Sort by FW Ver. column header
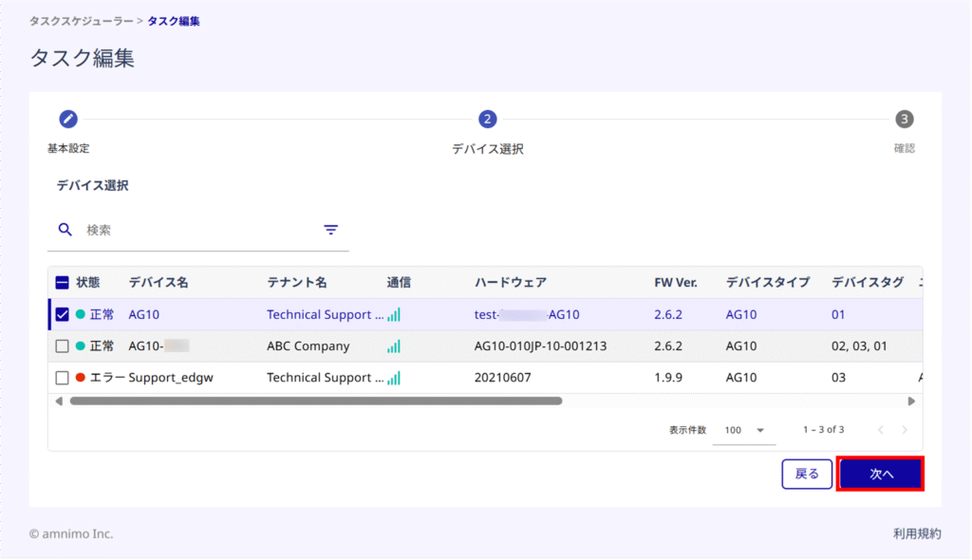The width and height of the screenshot is (972, 560). (x=676, y=283)
